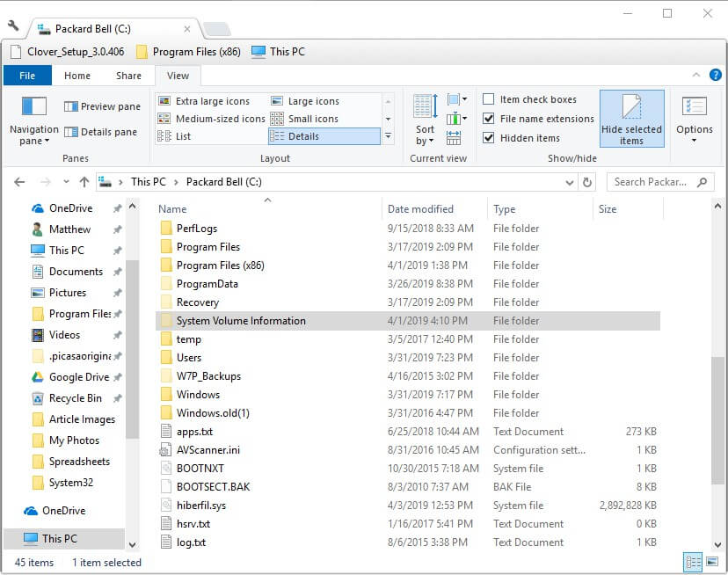The image size is (728, 575).
Task: Expand address bar history dropdown
Action: point(570,182)
